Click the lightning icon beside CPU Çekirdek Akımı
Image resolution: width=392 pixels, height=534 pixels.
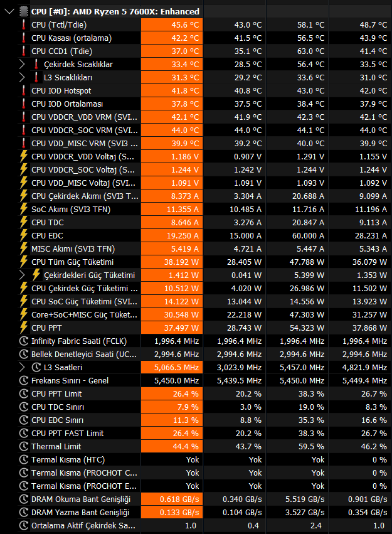point(23,196)
